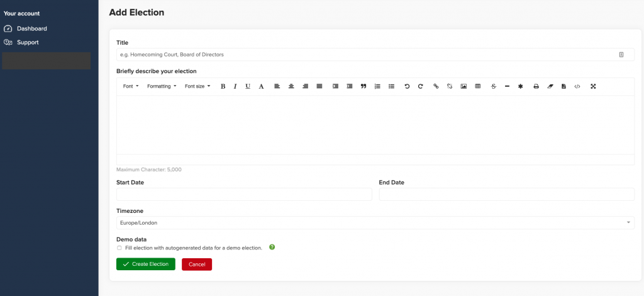
Task: Click the Create Election button
Action: (146, 264)
